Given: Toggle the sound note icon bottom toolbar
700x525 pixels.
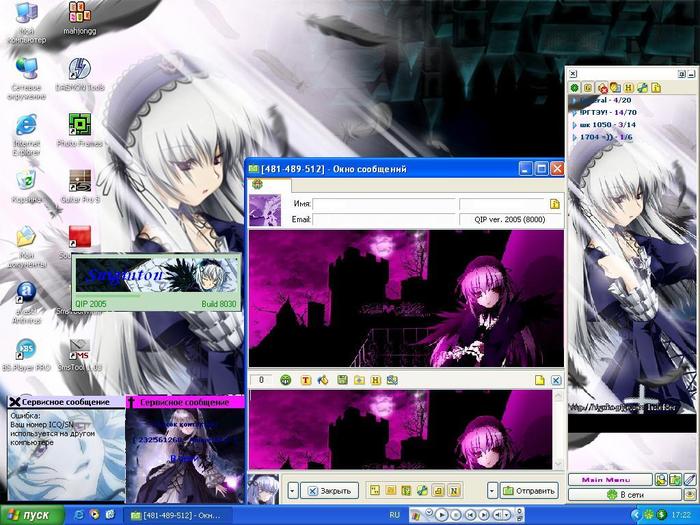Looking at the screenshot, I should point(438,491).
